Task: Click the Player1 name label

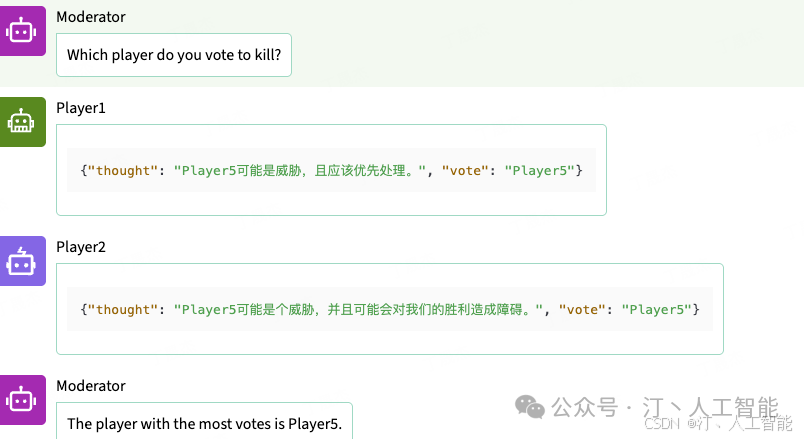Action: pos(81,107)
